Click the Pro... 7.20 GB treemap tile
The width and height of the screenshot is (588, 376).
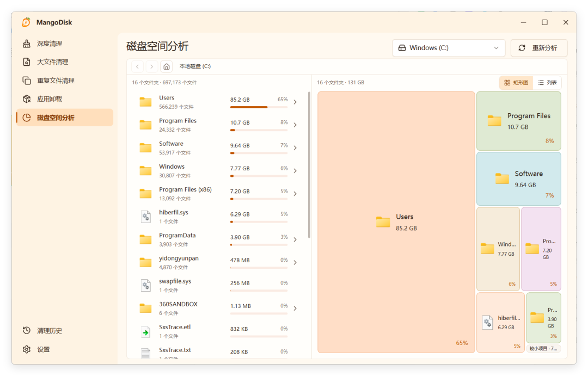(x=541, y=249)
